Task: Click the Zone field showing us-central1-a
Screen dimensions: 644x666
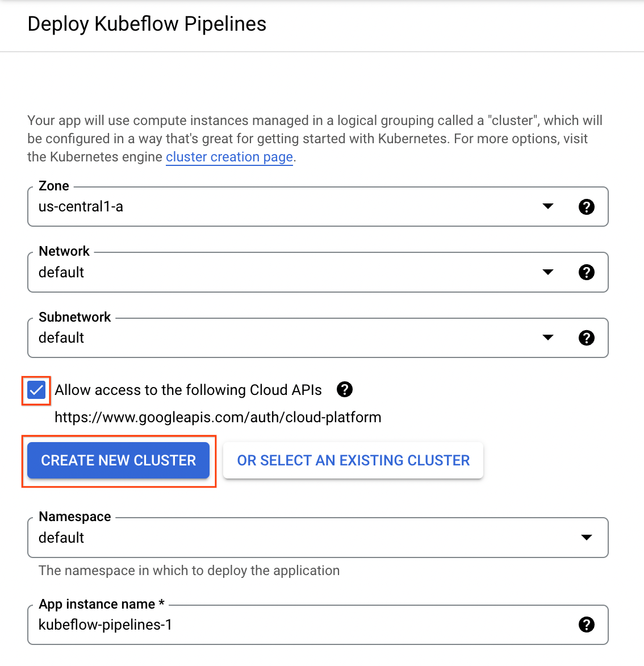Action: click(x=227, y=206)
